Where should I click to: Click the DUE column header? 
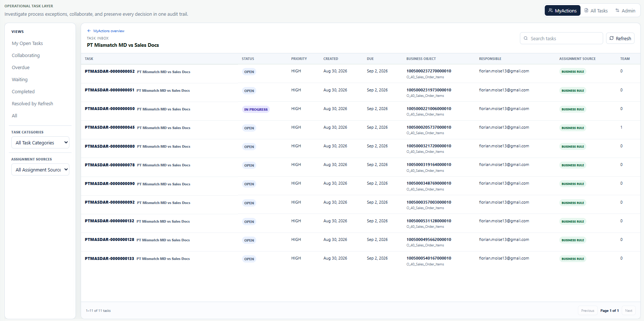pyautogui.click(x=370, y=59)
